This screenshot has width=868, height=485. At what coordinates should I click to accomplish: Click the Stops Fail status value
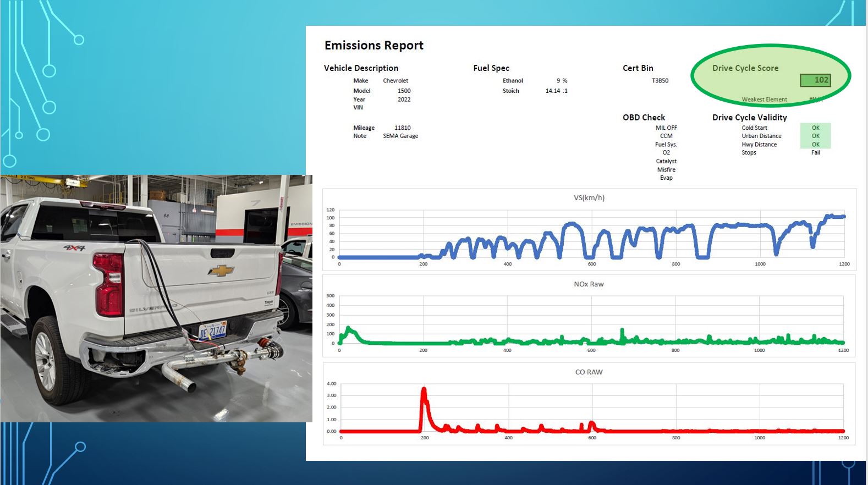click(x=815, y=153)
